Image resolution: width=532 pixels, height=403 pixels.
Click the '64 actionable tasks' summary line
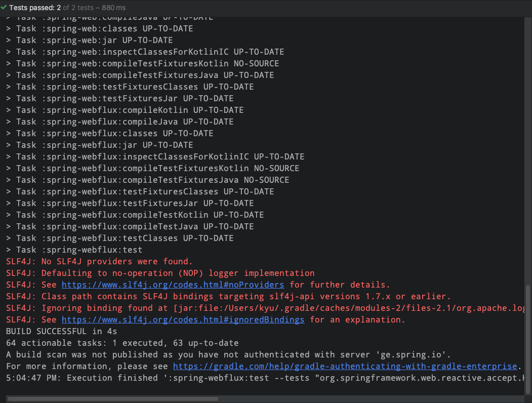(x=122, y=343)
